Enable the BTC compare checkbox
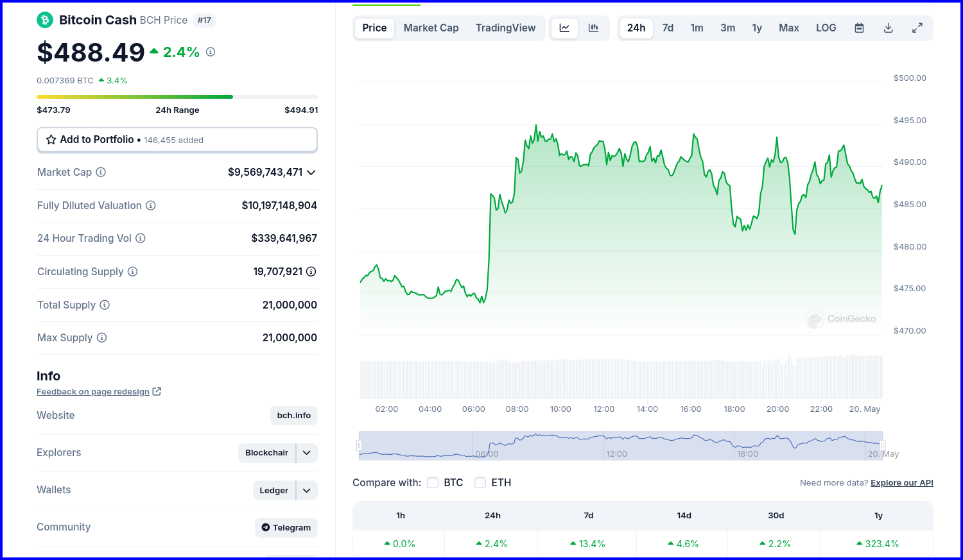Image resolution: width=963 pixels, height=560 pixels. 433,482
